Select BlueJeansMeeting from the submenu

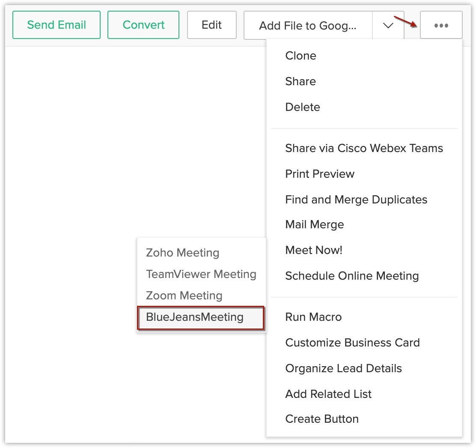[x=195, y=317]
